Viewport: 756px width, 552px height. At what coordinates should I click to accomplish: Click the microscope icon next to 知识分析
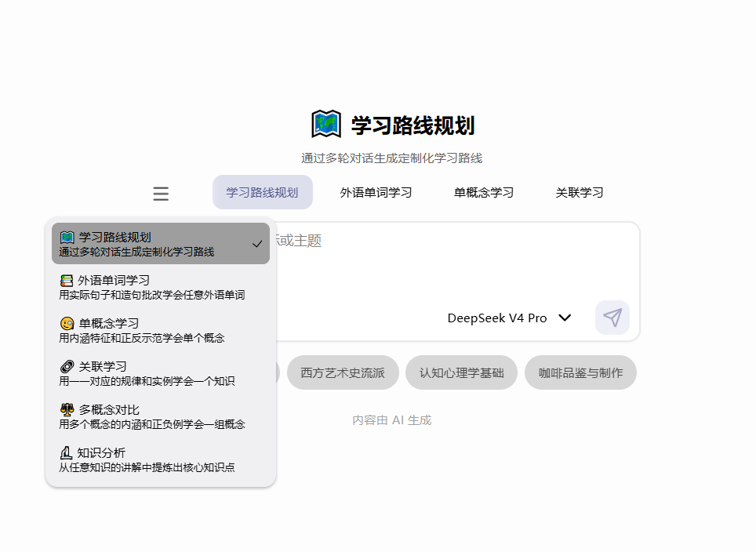[66, 452]
